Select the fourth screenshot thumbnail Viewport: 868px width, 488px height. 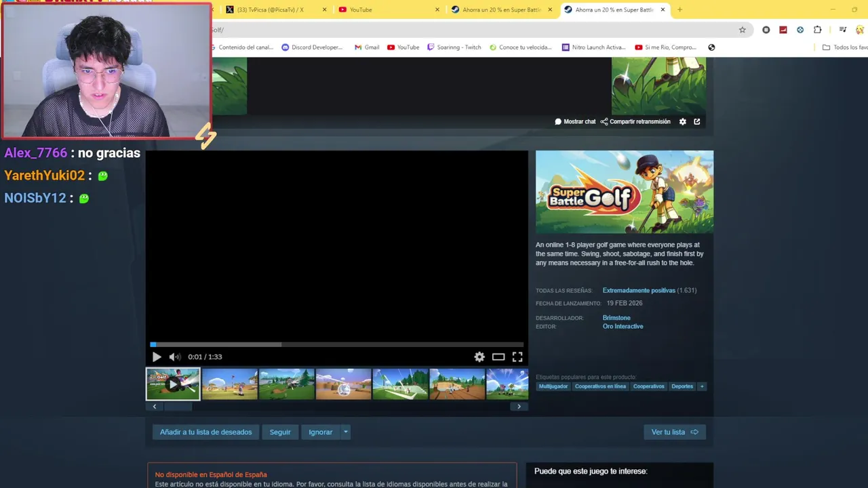(x=344, y=384)
